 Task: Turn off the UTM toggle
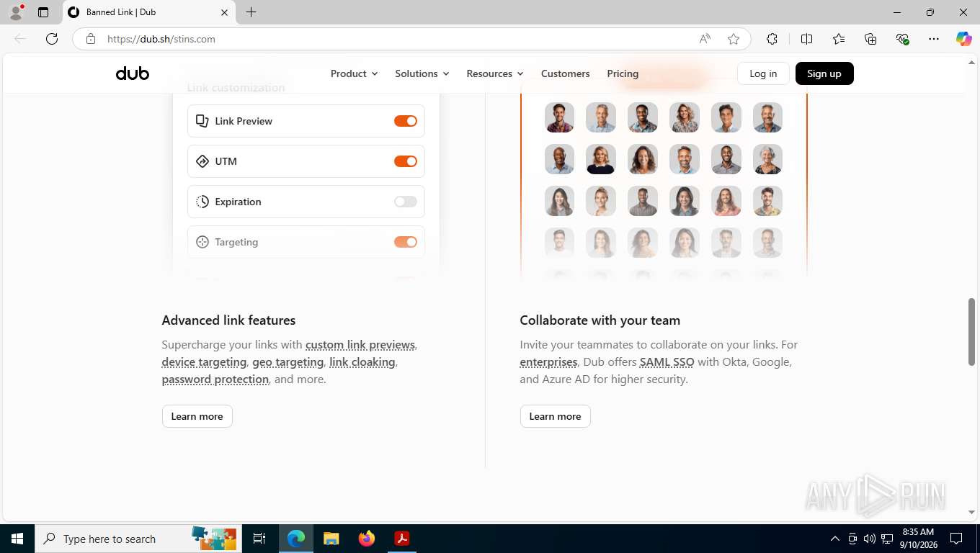(x=406, y=161)
